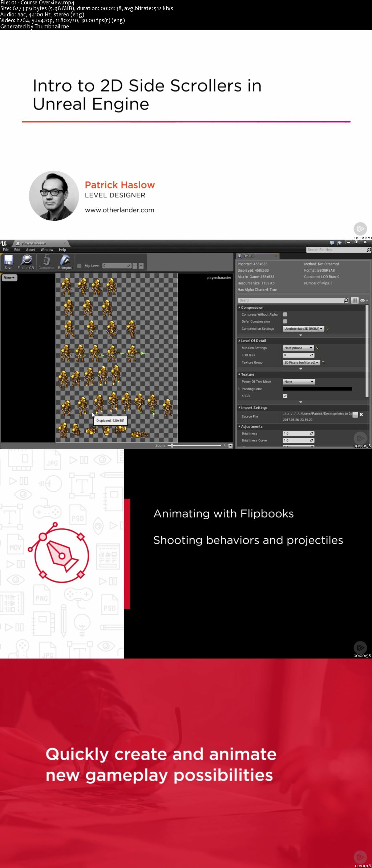Viewport: 372px width, 868px height.
Task: Expand the Padding Color property
Action: pyautogui.click(x=239, y=389)
